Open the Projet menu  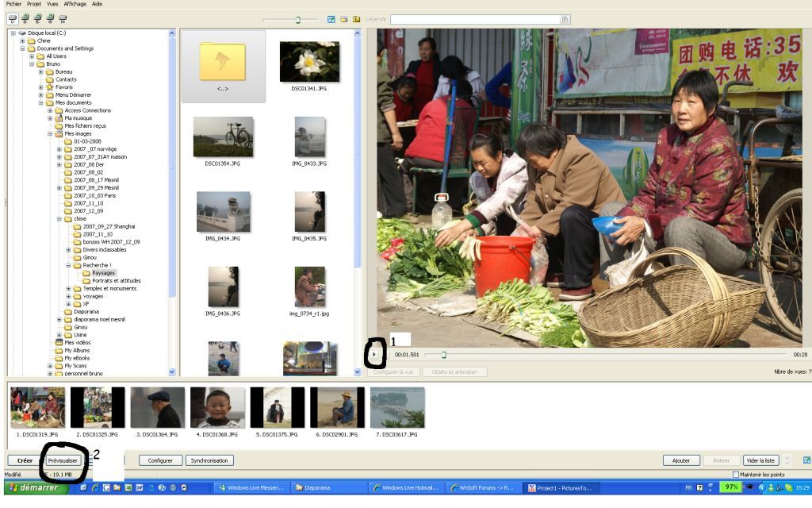click(34, 4)
